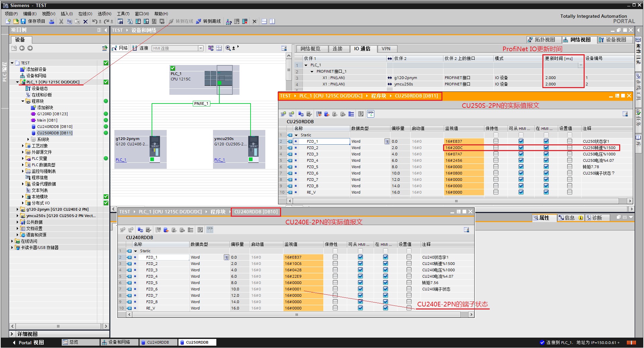
Task: Click the undo arrow icon
Action: point(95,21)
